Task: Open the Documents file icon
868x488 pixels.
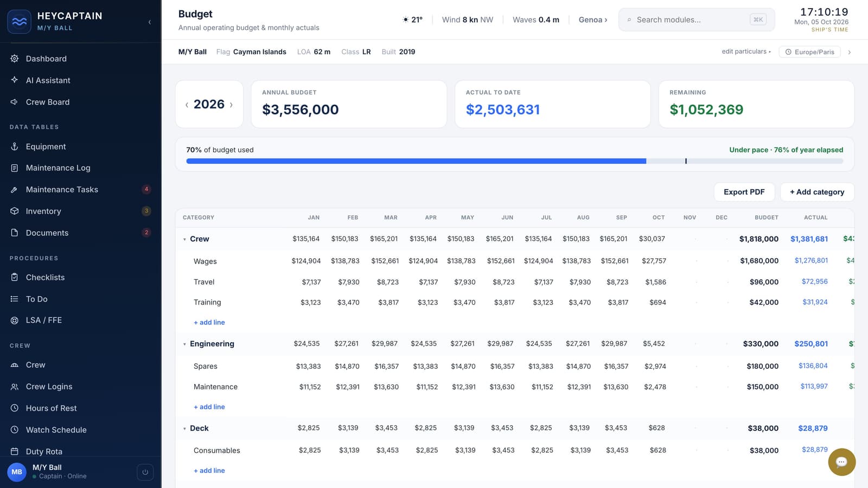Action: [15, 233]
